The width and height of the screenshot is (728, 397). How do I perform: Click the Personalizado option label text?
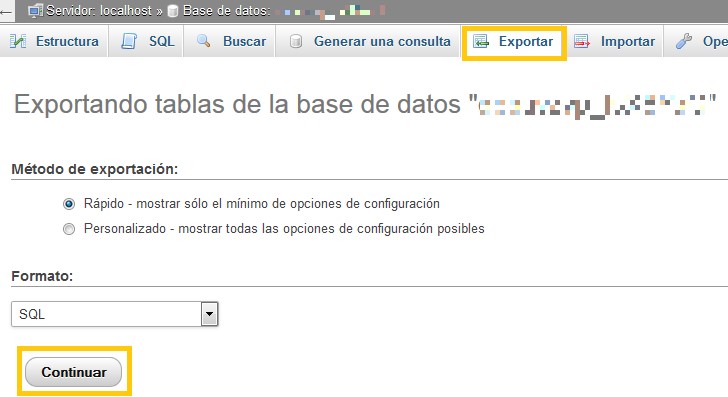pos(284,229)
